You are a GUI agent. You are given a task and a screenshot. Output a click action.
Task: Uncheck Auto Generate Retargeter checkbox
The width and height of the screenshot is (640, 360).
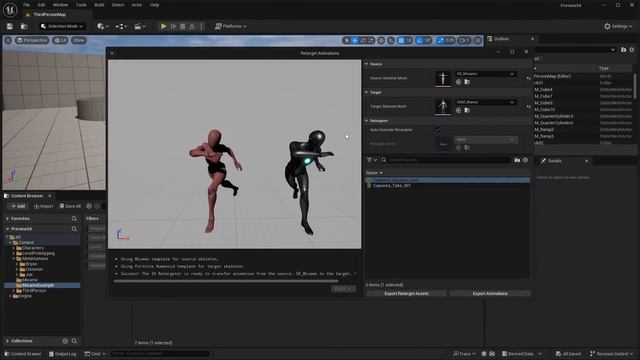click(438, 130)
